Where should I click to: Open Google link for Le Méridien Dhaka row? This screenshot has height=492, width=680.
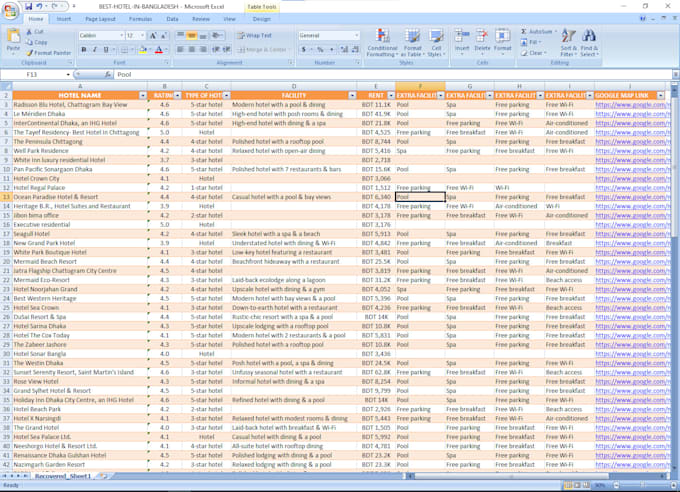[x=632, y=114]
